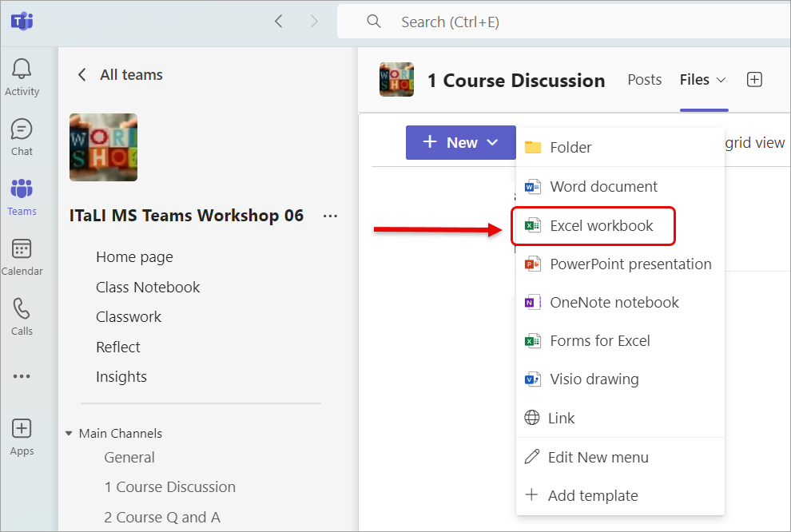Select the Chat icon
791x532 pixels.
[22, 130]
